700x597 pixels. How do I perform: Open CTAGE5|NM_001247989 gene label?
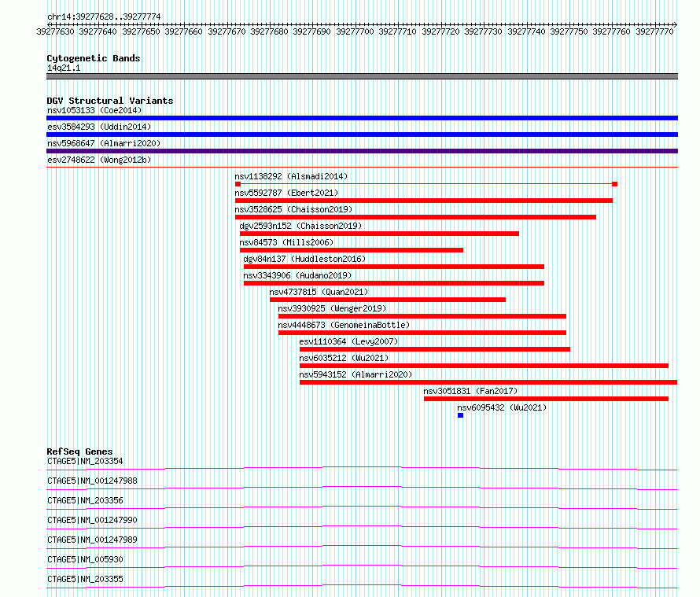[92, 540]
